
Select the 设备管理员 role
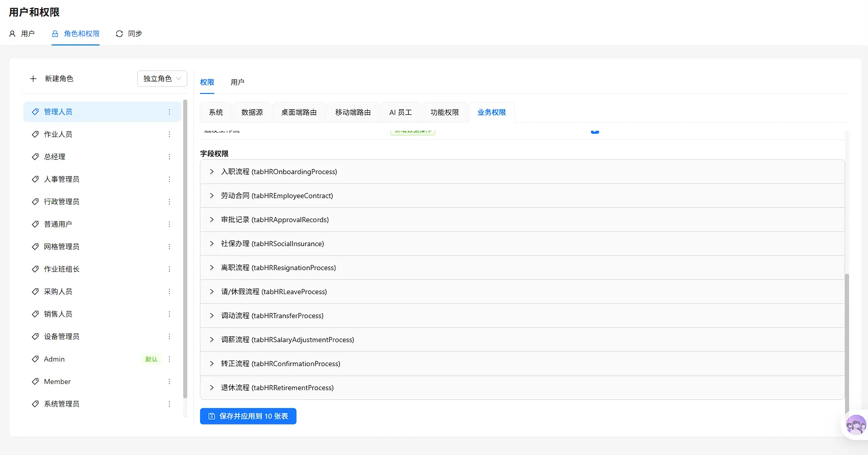102,337
